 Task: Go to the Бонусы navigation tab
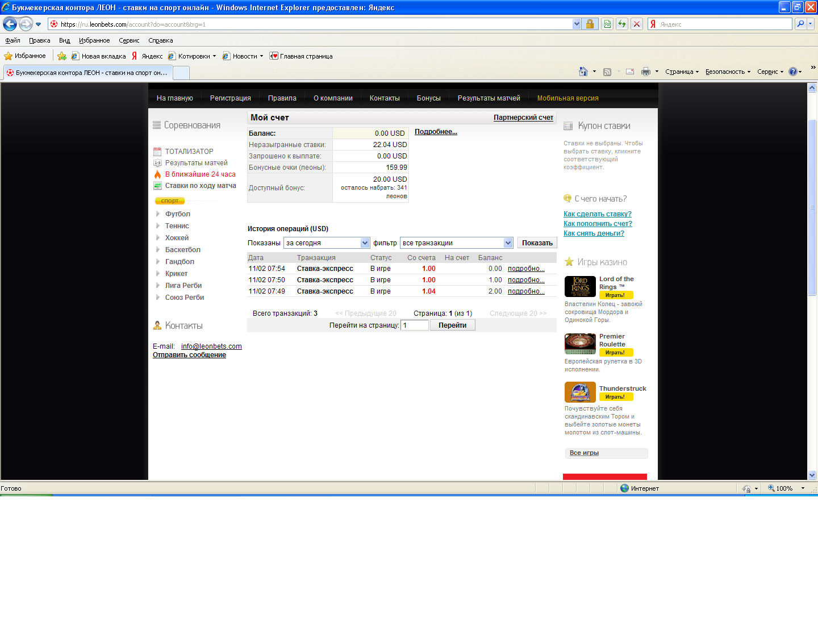coord(428,98)
